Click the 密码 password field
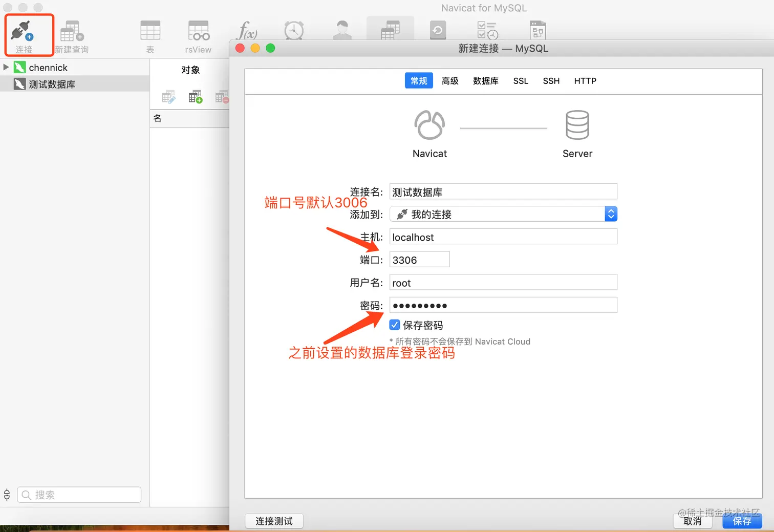The height and width of the screenshot is (532, 774). pyautogui.click(x=503, y=305)
